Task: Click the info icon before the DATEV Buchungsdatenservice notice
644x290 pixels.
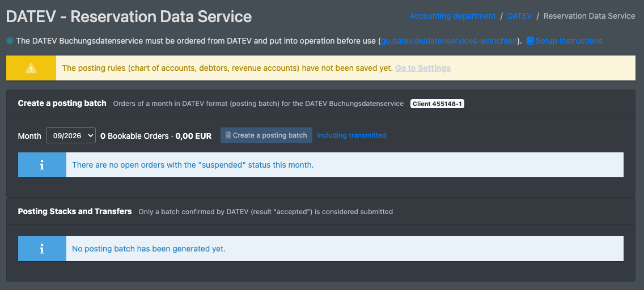Action: tap(10, 41)
